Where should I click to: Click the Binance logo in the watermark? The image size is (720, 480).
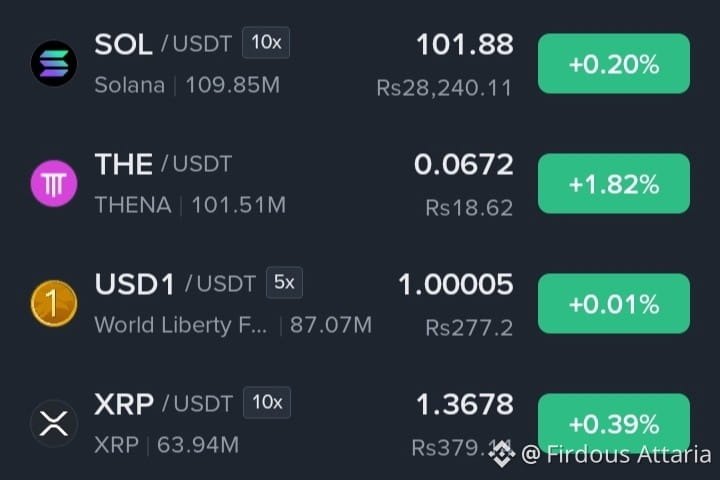(x=501, y=453)
